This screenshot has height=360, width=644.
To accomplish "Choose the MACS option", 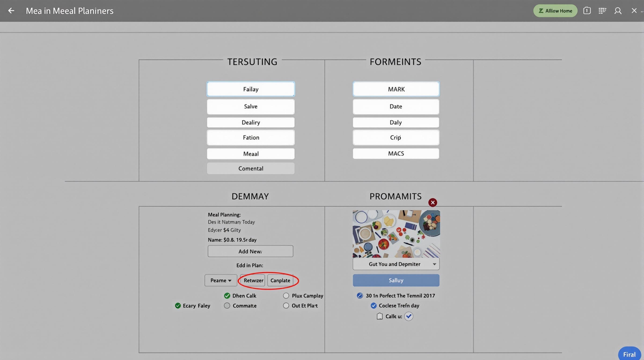I will [396, 154].
